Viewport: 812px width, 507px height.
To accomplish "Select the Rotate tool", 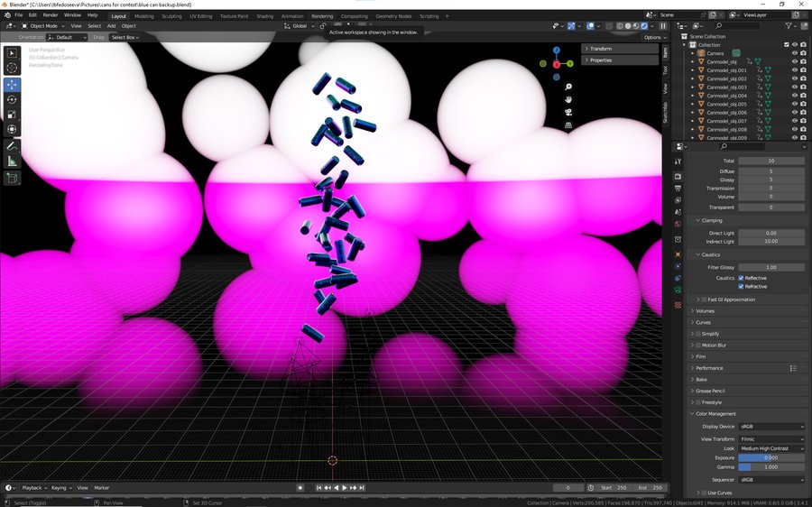I will [x=13, y=99].
